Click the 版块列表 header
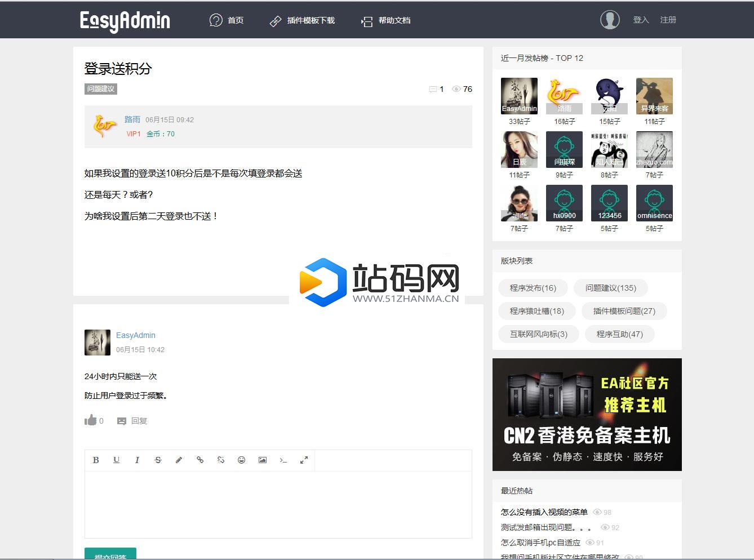 [517, 261]
